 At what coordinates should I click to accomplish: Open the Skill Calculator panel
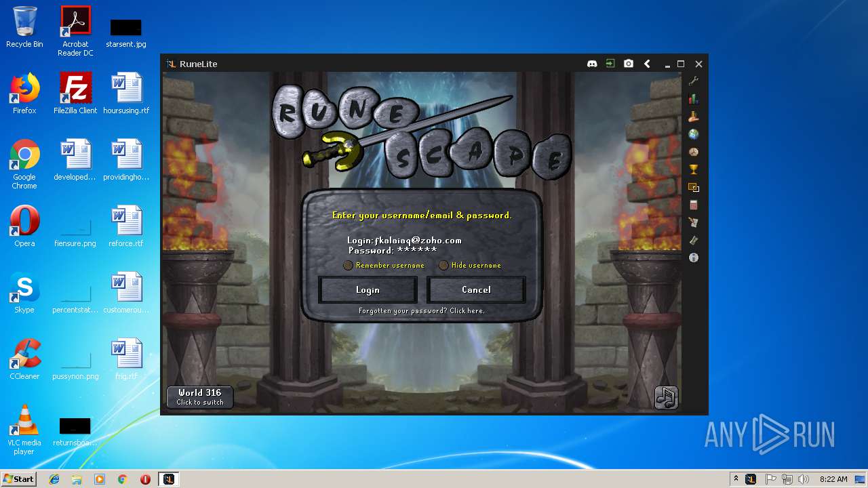693,205
